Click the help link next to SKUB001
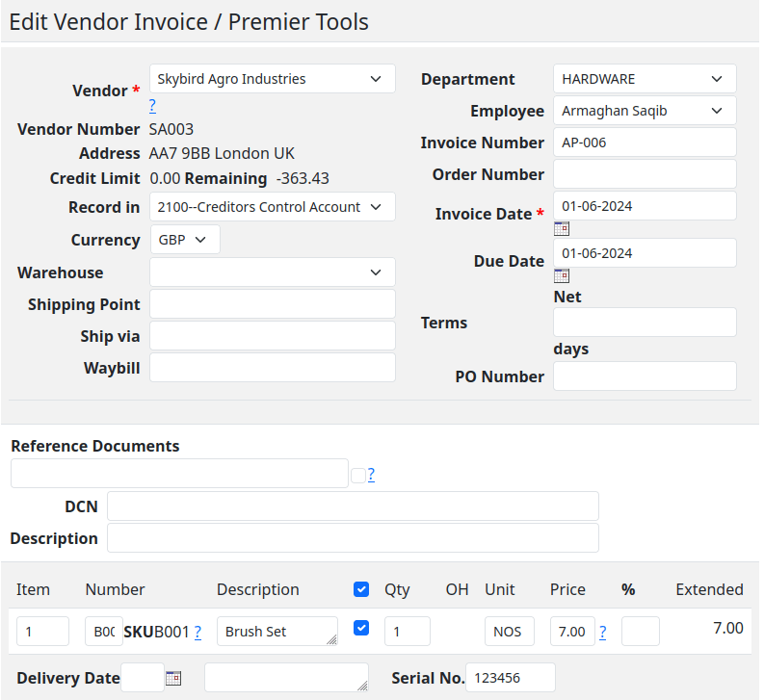 (198, 632)
